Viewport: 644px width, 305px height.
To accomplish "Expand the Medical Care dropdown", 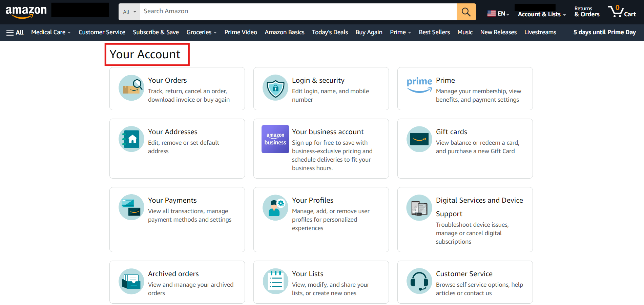I will click(x=51, y=32).
